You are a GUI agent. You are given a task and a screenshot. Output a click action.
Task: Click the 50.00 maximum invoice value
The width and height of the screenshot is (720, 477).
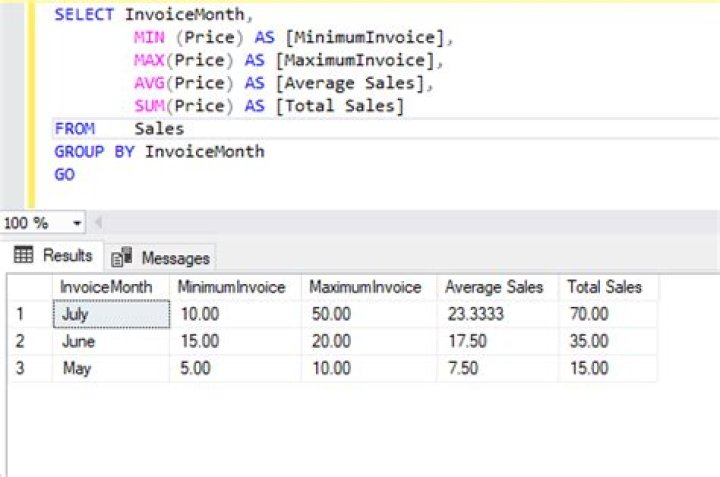[x=331, y=314]
